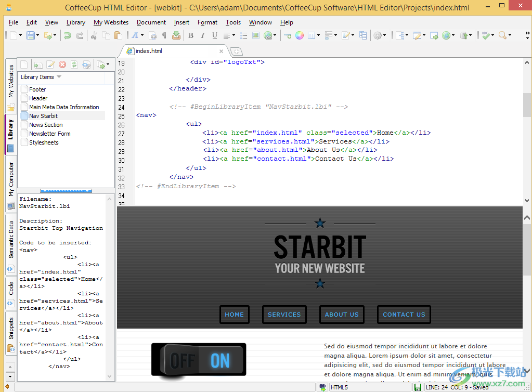Open the Insert menu
The image size is (532, 392).
coord(181,22)
